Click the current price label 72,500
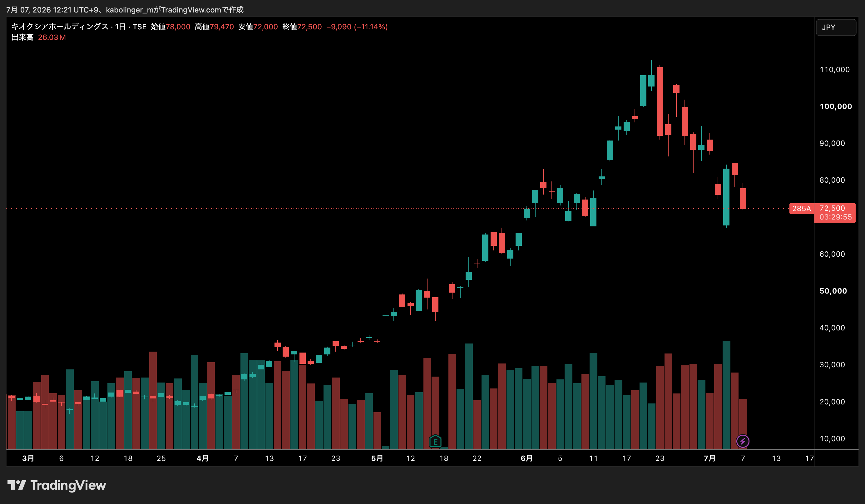The width and height of the screenshot is (865, 504). tap(832, 208)
